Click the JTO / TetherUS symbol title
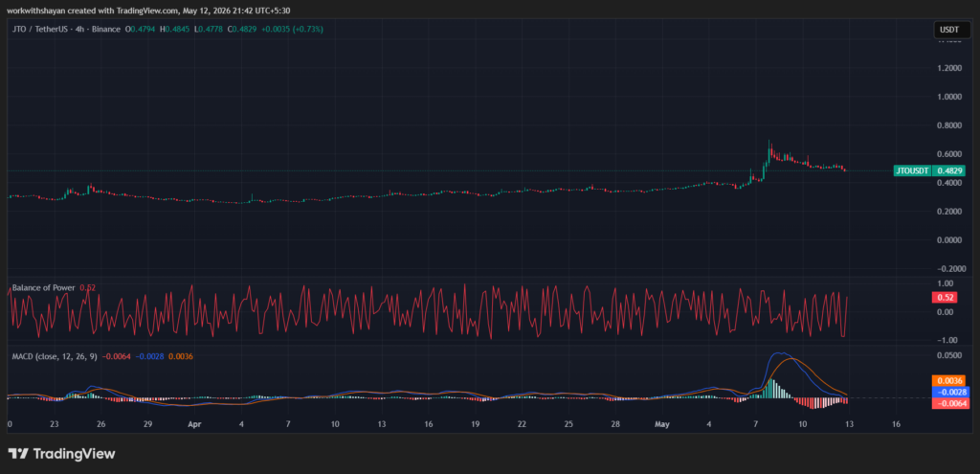980x474 pixels. [67, 29]
